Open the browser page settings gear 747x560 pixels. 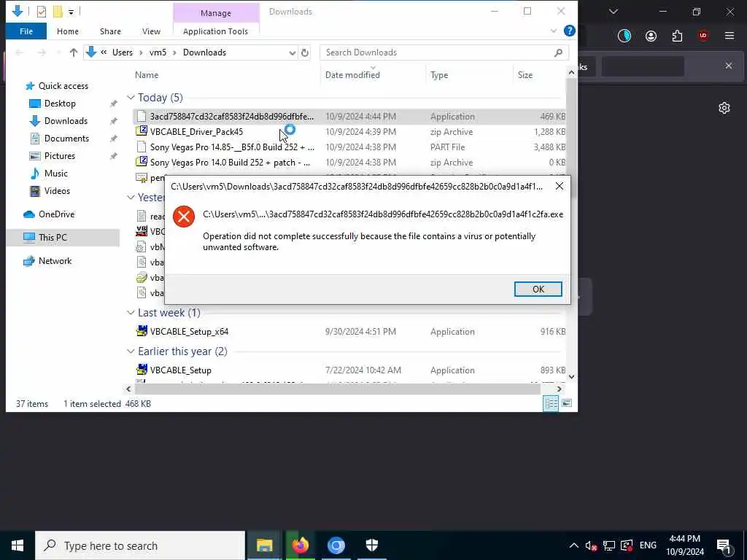click(x=724, y=108)
